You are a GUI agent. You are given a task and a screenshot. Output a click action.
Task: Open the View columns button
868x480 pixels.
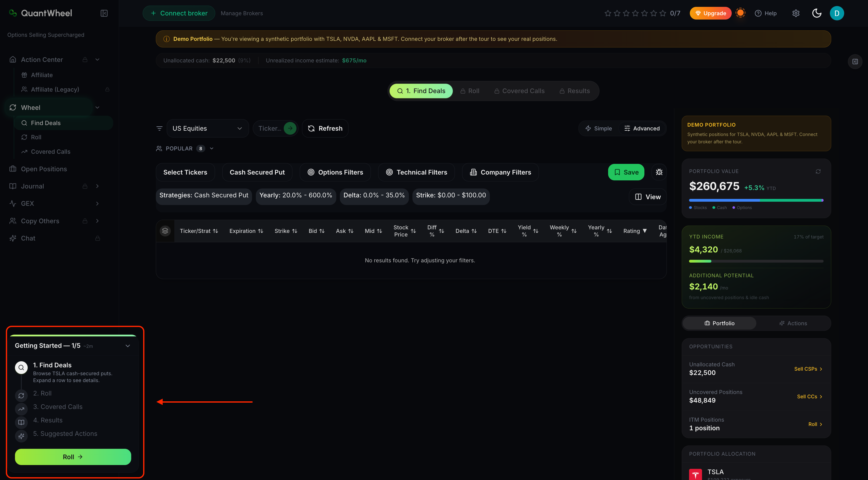648,197
